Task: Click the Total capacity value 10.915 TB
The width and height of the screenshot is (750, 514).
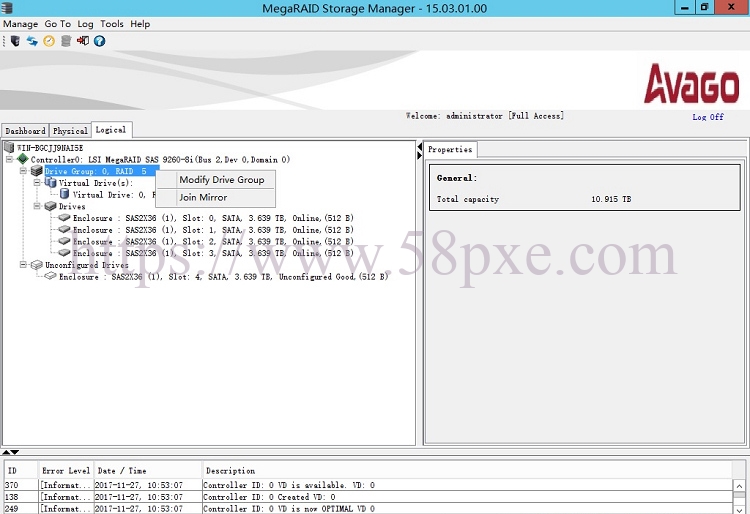Action: tap(611, 199)
